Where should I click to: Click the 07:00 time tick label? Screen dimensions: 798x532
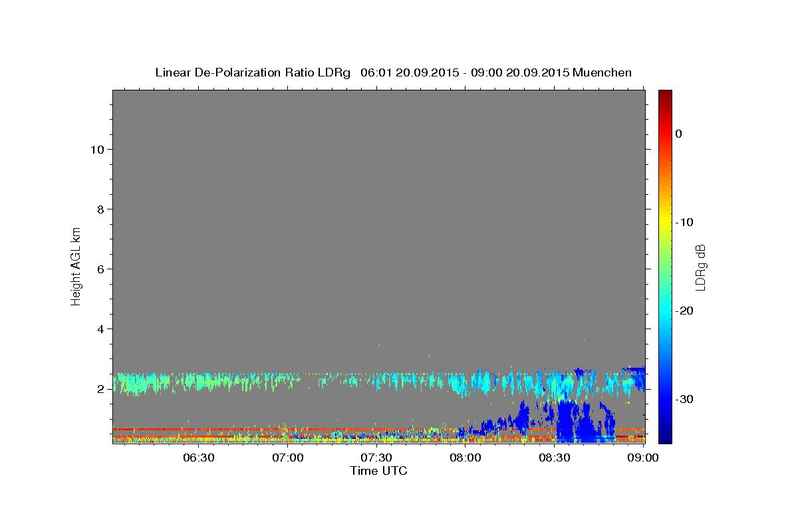click(287, 458)
